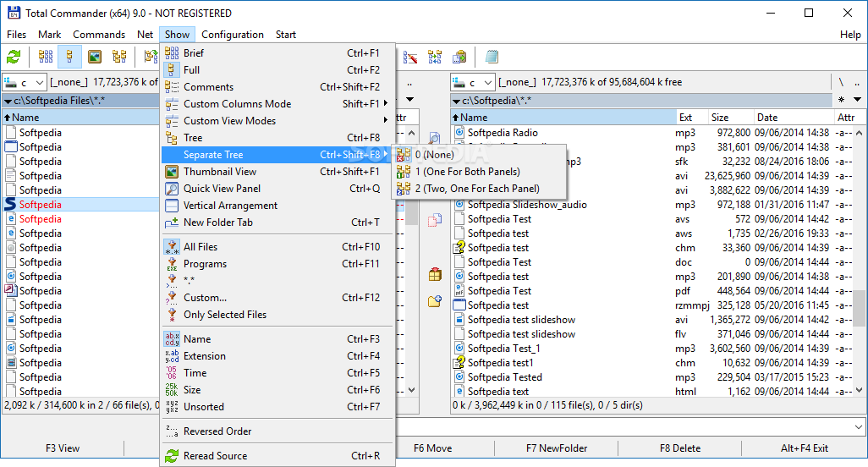The width and height of the screenshot is (868, 467).
Task: Open the Files menu
Action: (17, 35)
